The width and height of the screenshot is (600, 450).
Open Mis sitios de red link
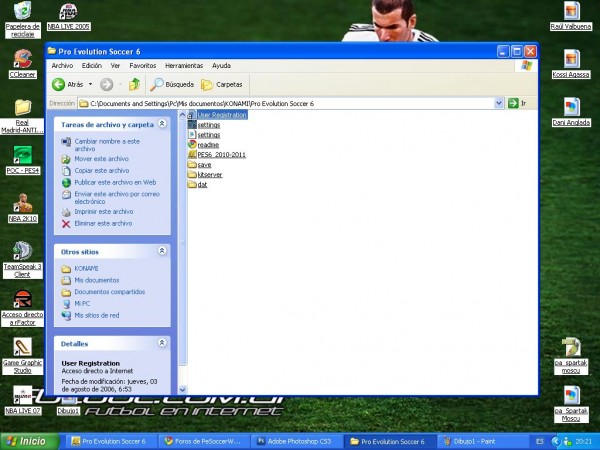pyautogui.click(x=97, y=316)
